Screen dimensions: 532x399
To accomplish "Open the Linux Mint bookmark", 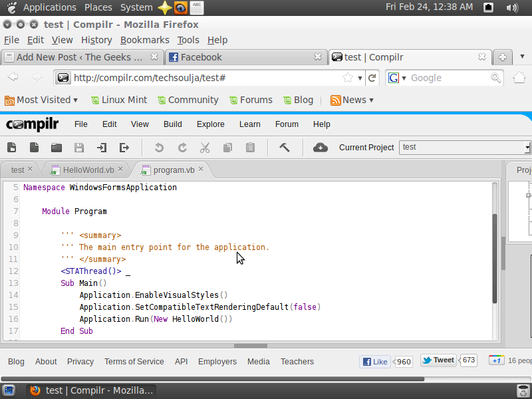I will point(119,100).
